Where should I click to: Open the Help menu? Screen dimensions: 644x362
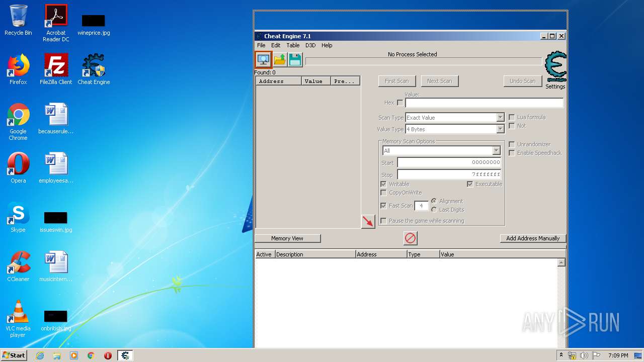[327, 45]
